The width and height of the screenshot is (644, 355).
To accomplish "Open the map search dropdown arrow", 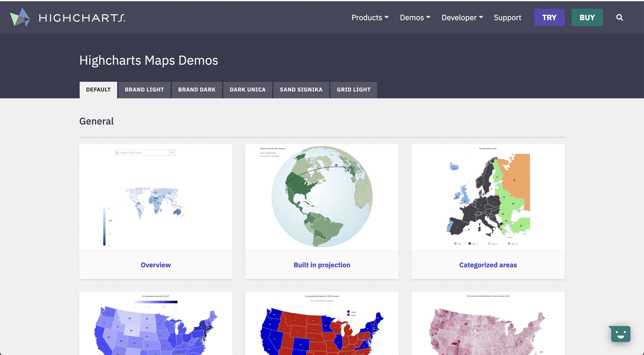I will (x=172, y=153).
